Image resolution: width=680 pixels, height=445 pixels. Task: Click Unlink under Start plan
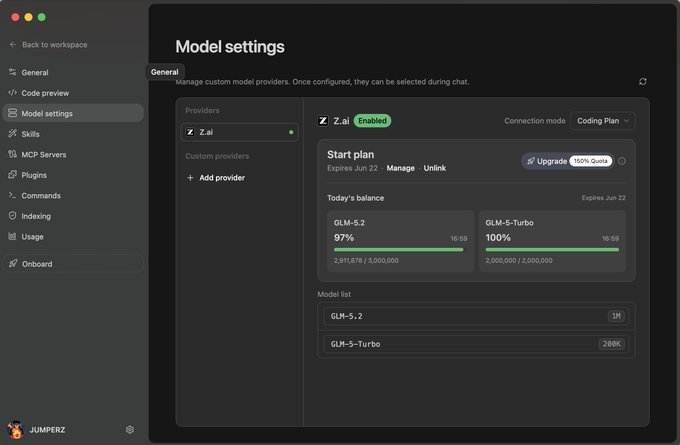435,168
